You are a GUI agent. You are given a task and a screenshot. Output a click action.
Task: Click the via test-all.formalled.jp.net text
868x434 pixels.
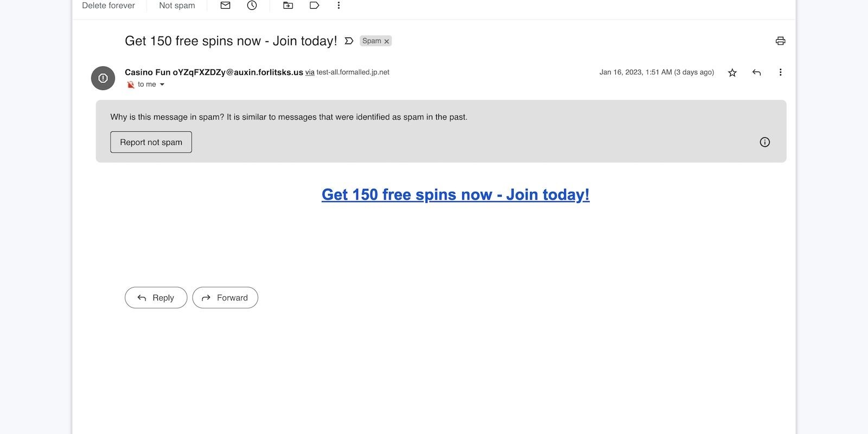click(347, 72)
